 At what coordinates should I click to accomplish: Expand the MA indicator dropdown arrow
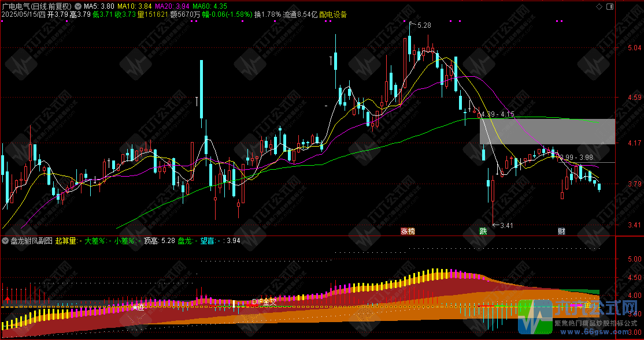coord(78,6)
